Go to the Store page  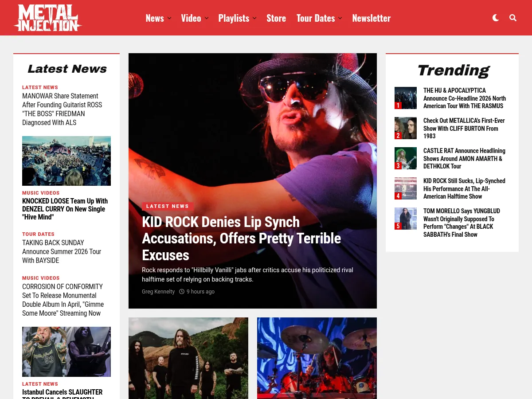pos(276,18)
